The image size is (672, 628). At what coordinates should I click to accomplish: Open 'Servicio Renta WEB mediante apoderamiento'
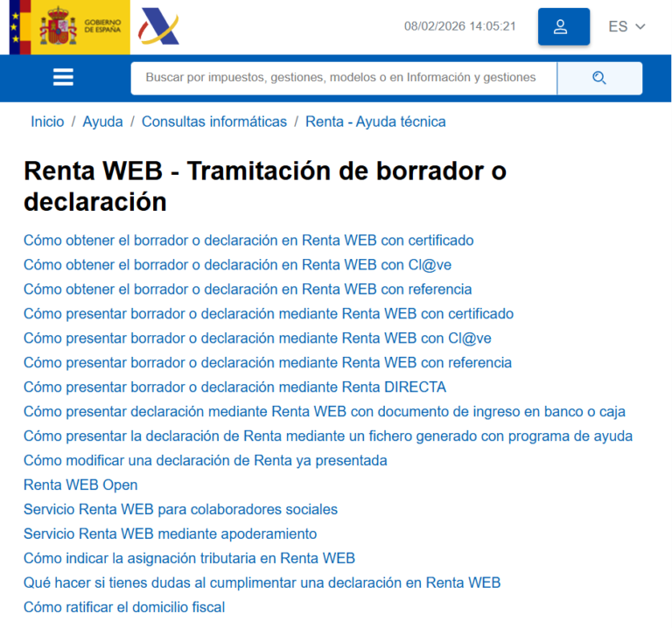170,534
